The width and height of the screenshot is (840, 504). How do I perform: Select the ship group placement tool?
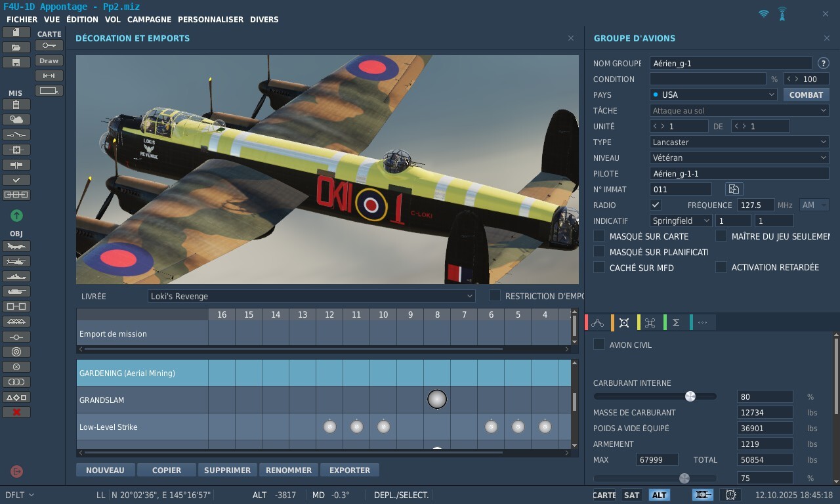pyautogui.click(x=16, y=276)
